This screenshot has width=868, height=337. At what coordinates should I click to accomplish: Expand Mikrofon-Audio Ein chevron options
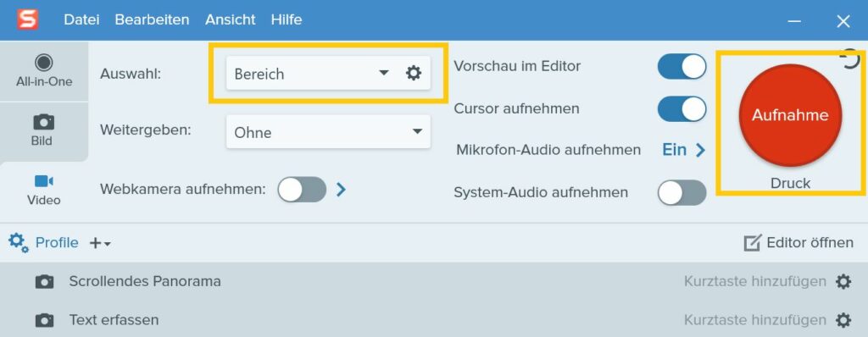(x=700, y=150)
